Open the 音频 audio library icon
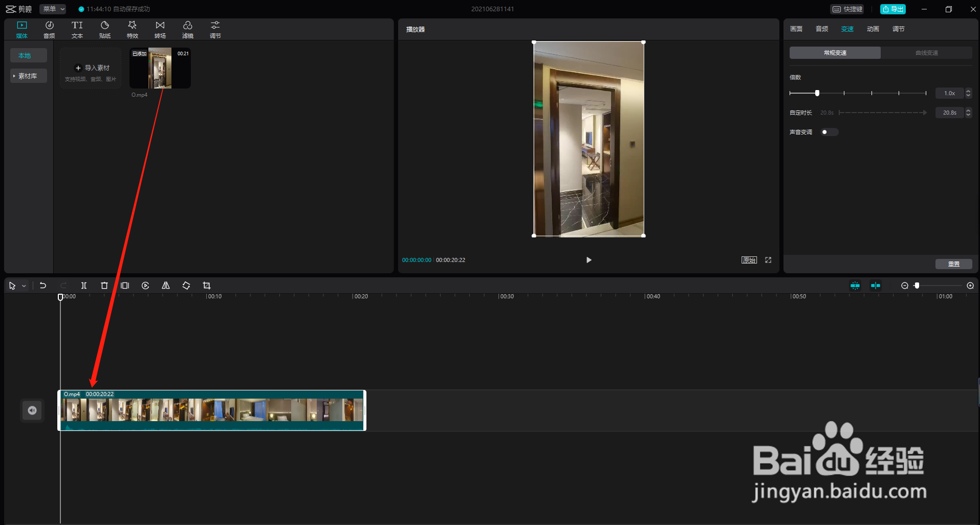The image size is (980, 525). click(x=49, y=30)
